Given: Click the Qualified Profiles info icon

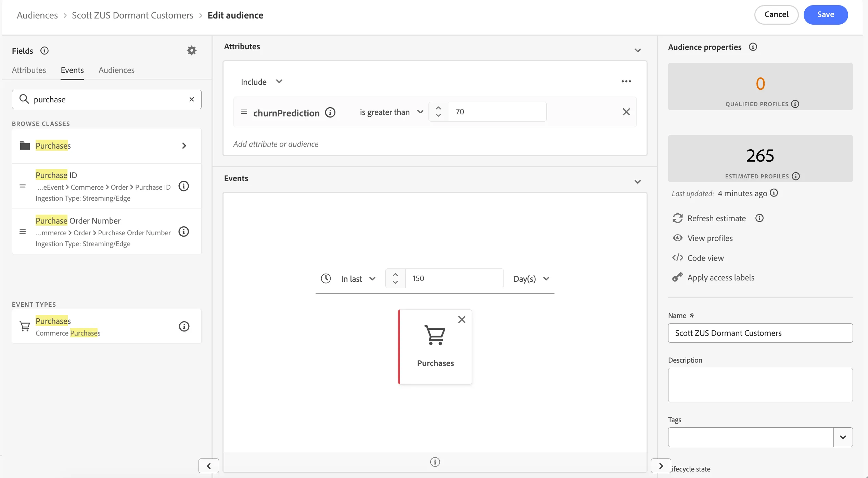Looking at the screenshot, I should coord(795,104).
